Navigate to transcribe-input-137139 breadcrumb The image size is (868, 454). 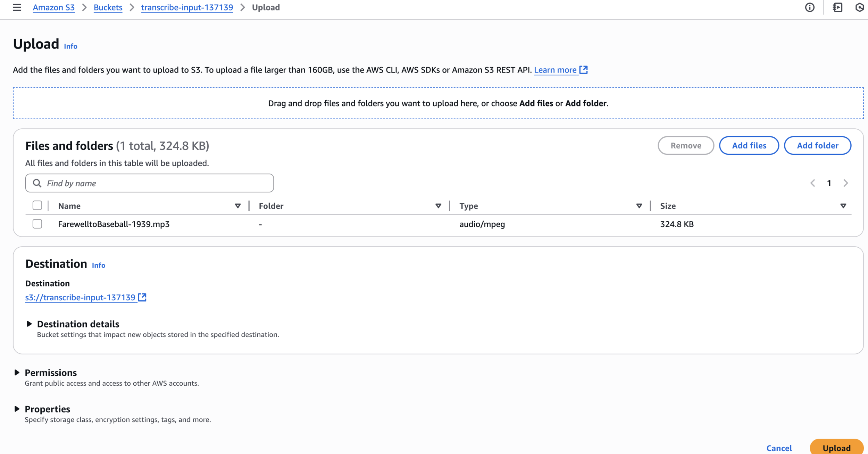[x=187, y=7]
